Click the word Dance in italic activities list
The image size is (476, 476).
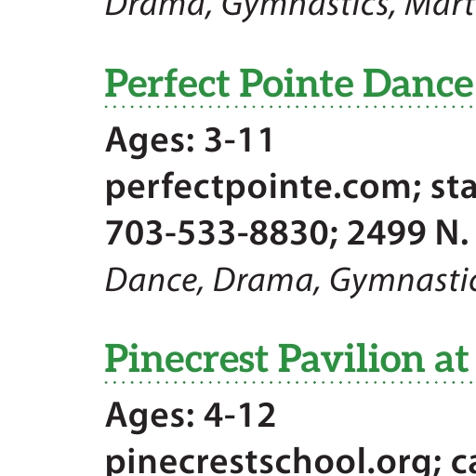152,281
